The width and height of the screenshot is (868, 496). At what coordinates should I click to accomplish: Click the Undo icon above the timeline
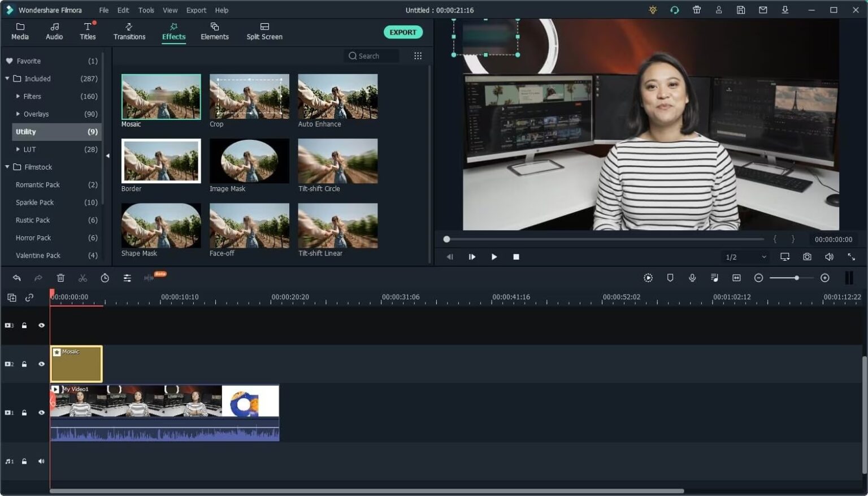[16, 278]
